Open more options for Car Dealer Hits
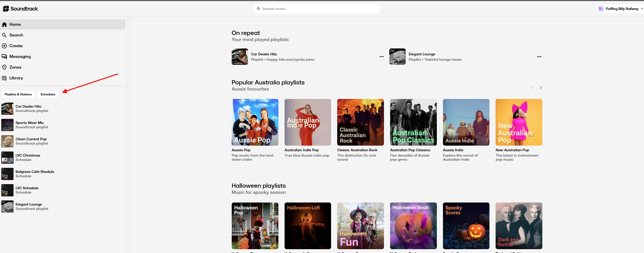644x253 pixels. click(381, 57)
